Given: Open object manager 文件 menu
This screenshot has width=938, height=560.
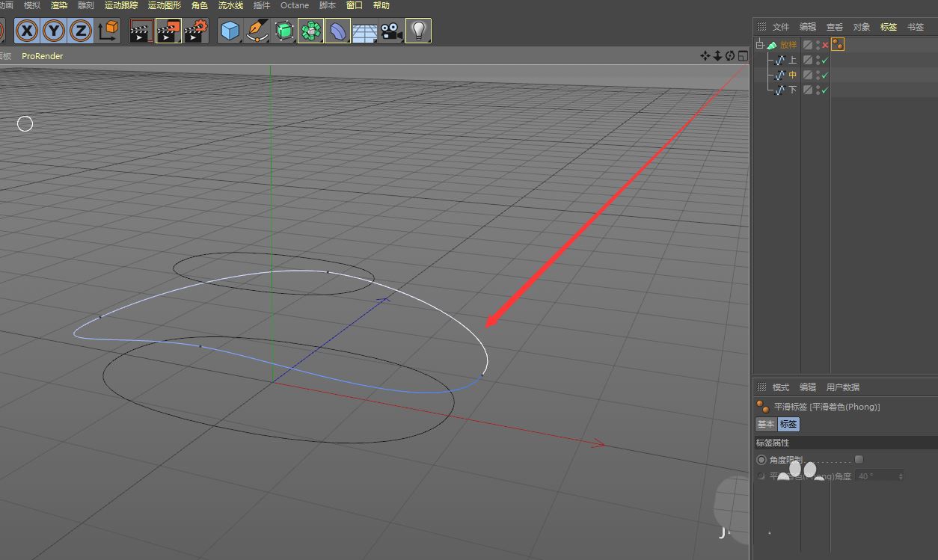Looking at the screenshot, I should pyautogui.click(x=781, y=27).
